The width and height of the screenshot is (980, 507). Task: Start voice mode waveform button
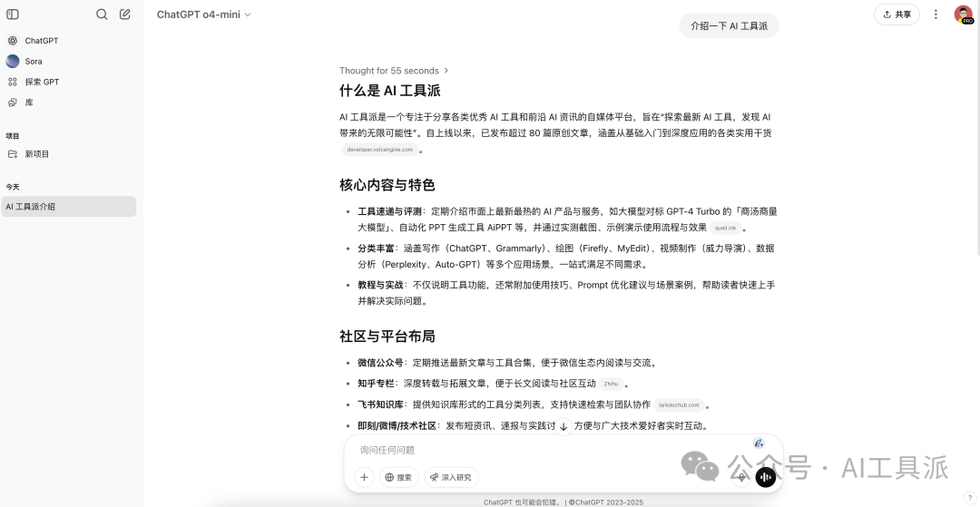pos(766,478)
